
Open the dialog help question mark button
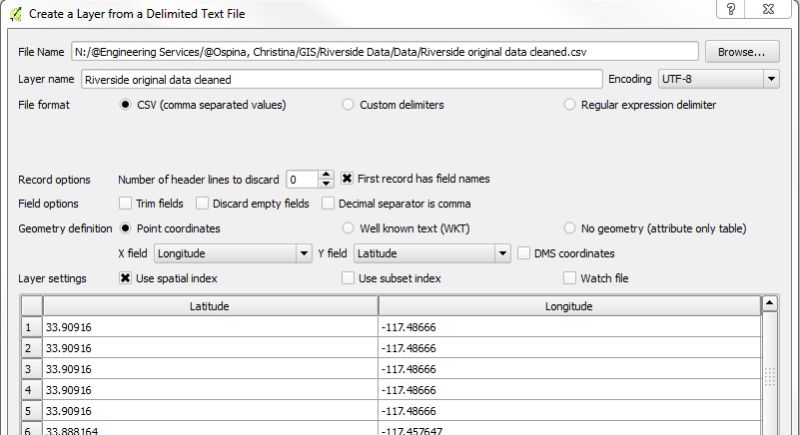[x=731, y=9]
